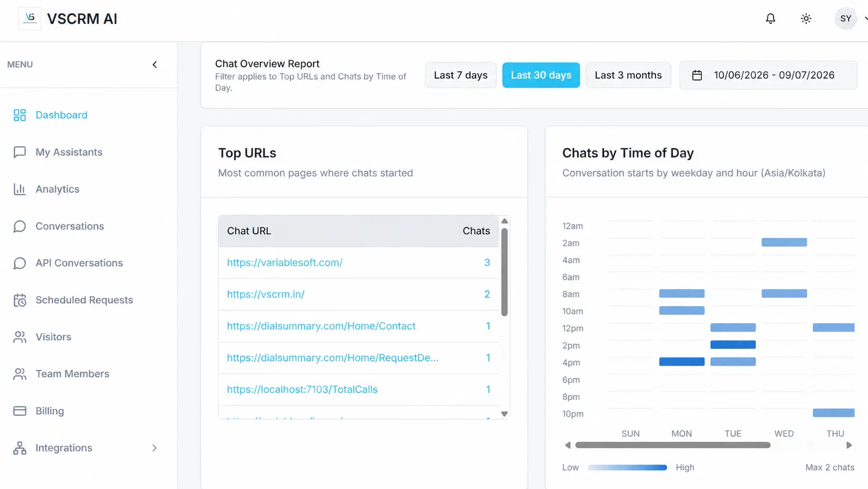Click the Top URLs scrollbar up arrow

coord(504,221)
